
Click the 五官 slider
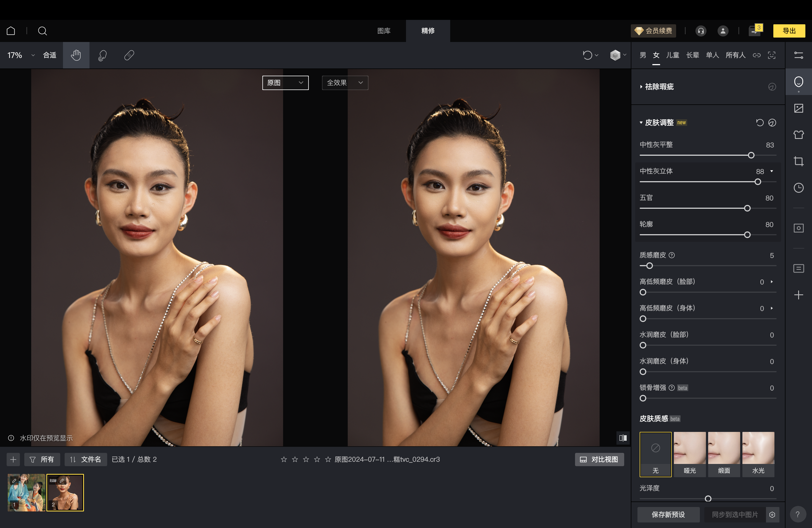(747, 208)
